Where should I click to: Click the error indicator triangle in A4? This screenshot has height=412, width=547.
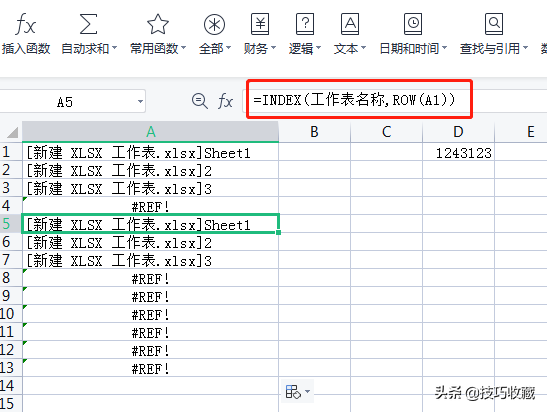(25, 199)
